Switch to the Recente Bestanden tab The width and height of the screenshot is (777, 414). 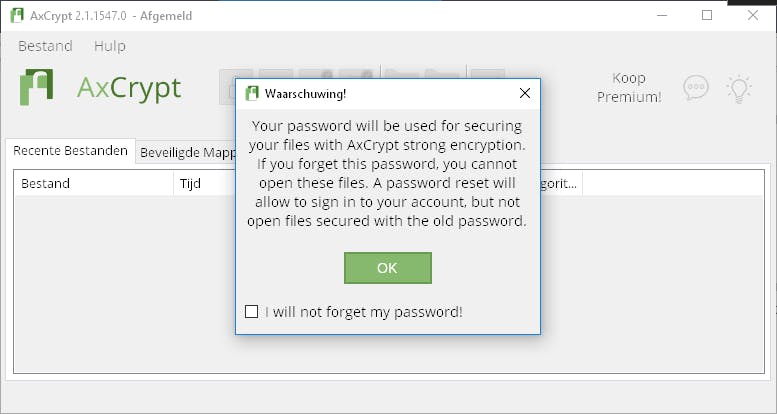coord(70,151)
